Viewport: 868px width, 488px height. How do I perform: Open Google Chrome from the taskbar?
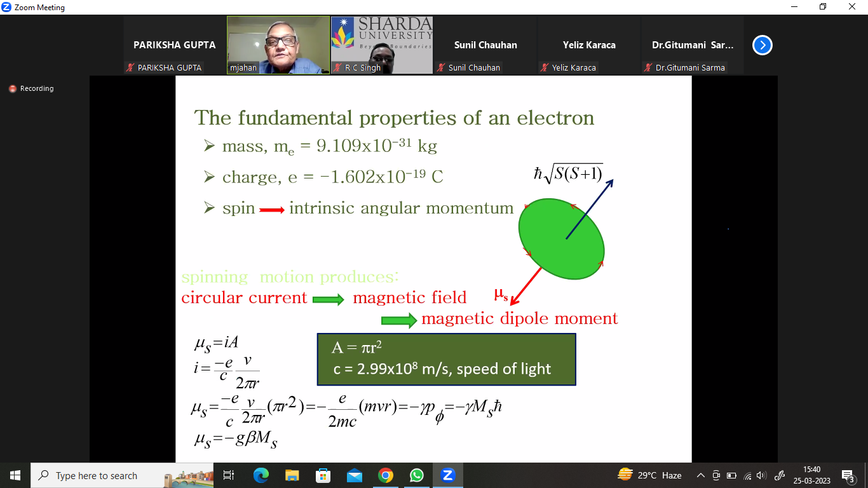click(x=385, y=475)
